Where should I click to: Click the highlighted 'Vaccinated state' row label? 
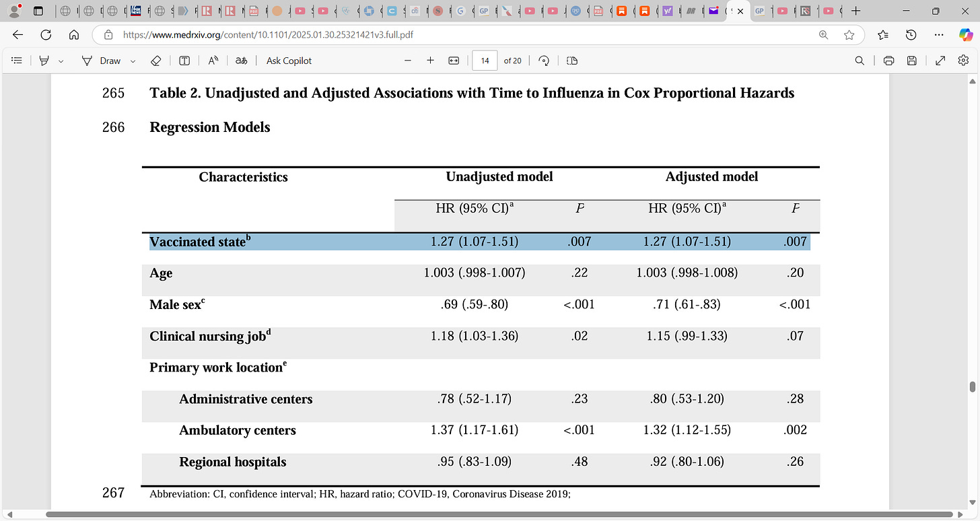click(x=200, y=241)
